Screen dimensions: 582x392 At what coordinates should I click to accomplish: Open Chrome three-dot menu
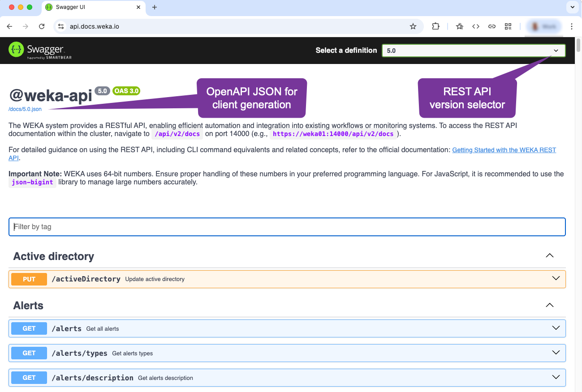click(x=572, y=26)
